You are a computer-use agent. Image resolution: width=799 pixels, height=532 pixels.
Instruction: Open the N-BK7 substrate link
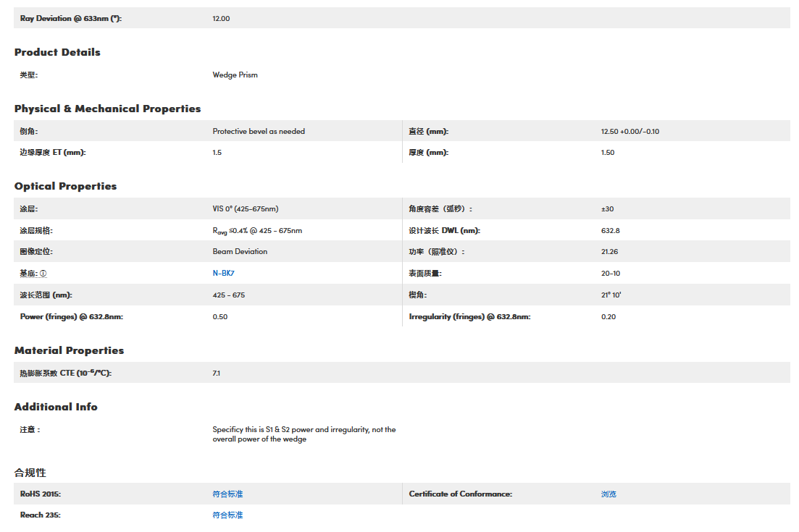tap(223, 274)
